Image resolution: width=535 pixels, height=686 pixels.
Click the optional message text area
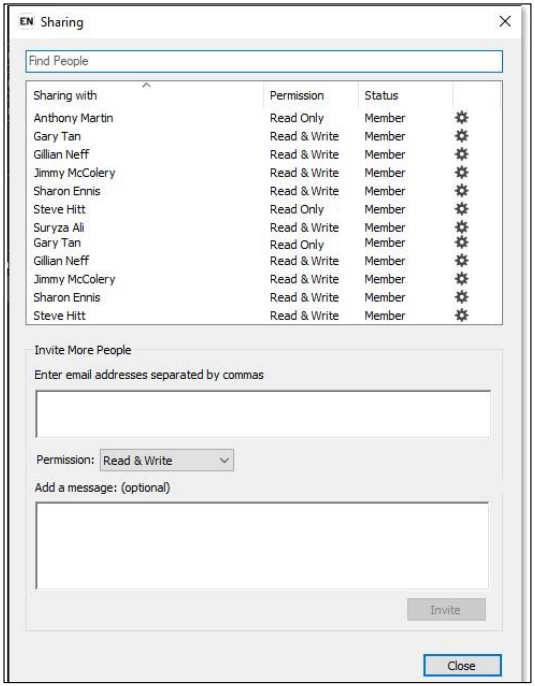(x=262, y=546)
